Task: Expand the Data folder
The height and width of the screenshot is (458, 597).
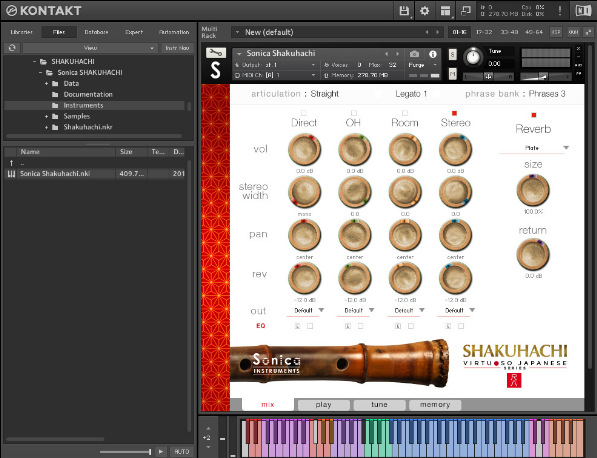Action: [46, 83]
